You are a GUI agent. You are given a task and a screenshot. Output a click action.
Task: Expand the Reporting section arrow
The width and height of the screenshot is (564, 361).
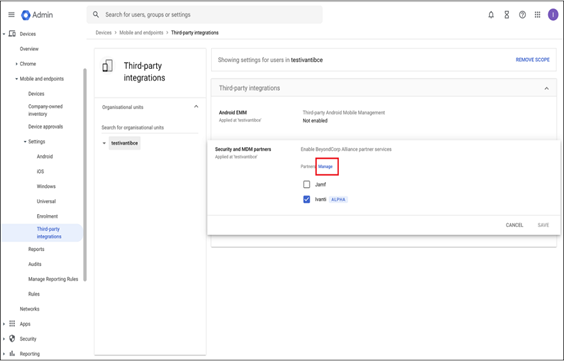(x=4, y=354)
